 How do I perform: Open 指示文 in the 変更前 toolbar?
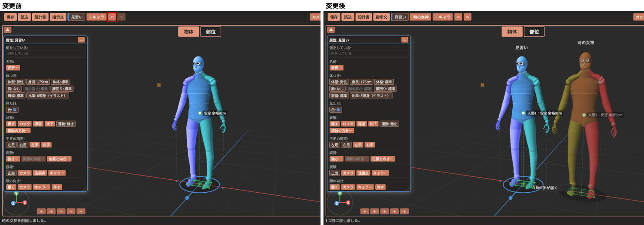58,17
